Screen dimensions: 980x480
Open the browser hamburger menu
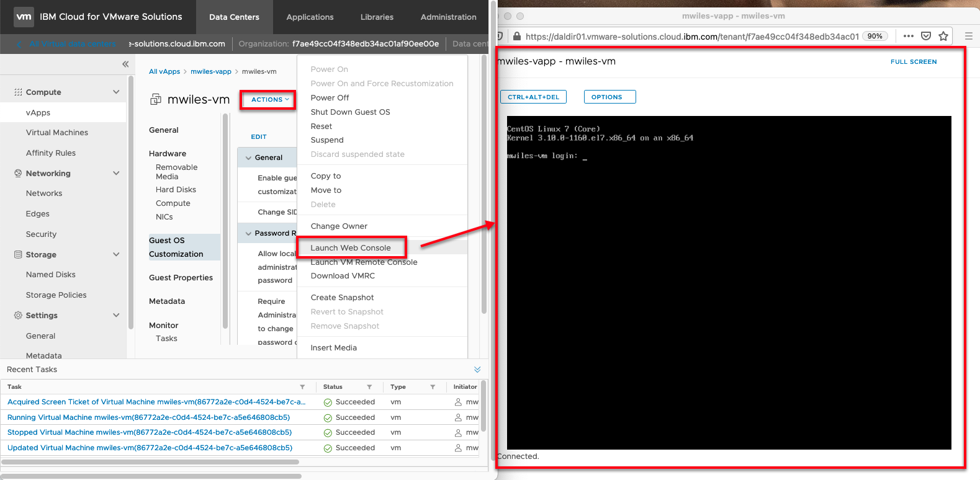click(968, 36)
